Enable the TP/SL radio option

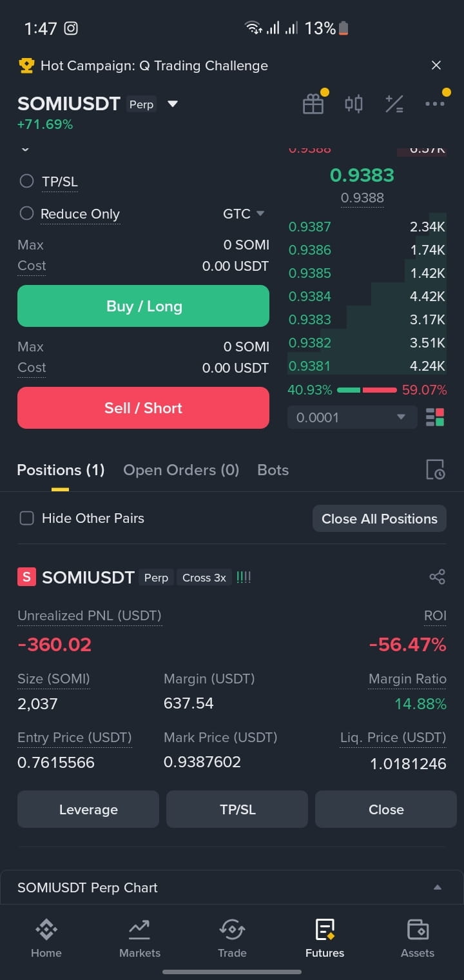(x=26, y=181)
